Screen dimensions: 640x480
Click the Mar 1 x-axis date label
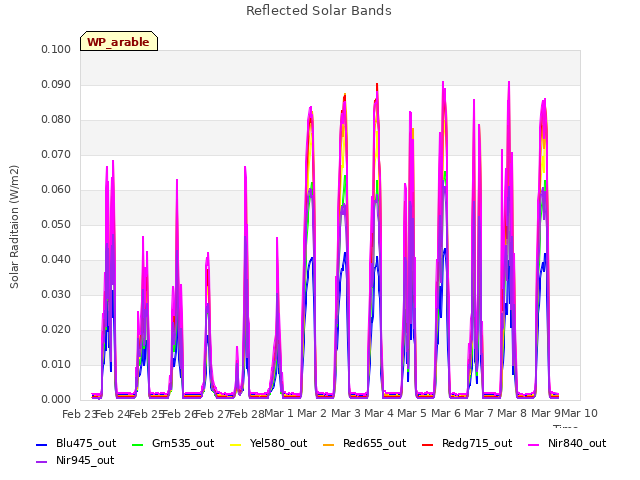pos(279,413)
